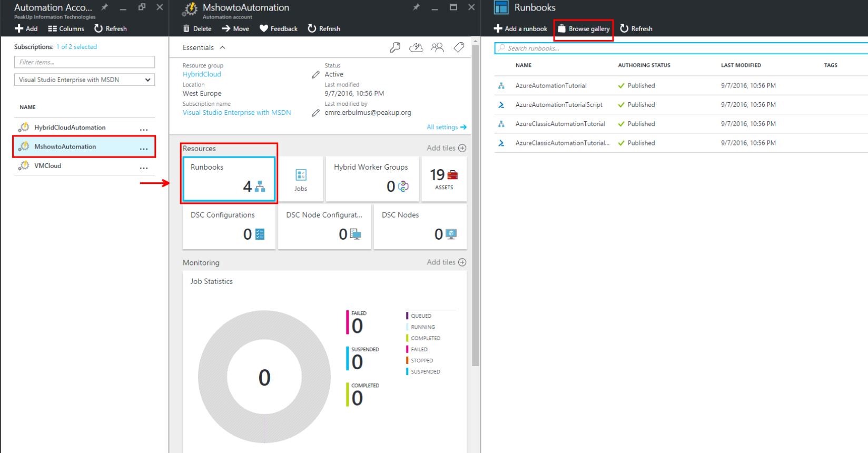This screenshot has height=453, width=868.
Task: Open the Keys icon in Essentials
Action: point(394,48)
